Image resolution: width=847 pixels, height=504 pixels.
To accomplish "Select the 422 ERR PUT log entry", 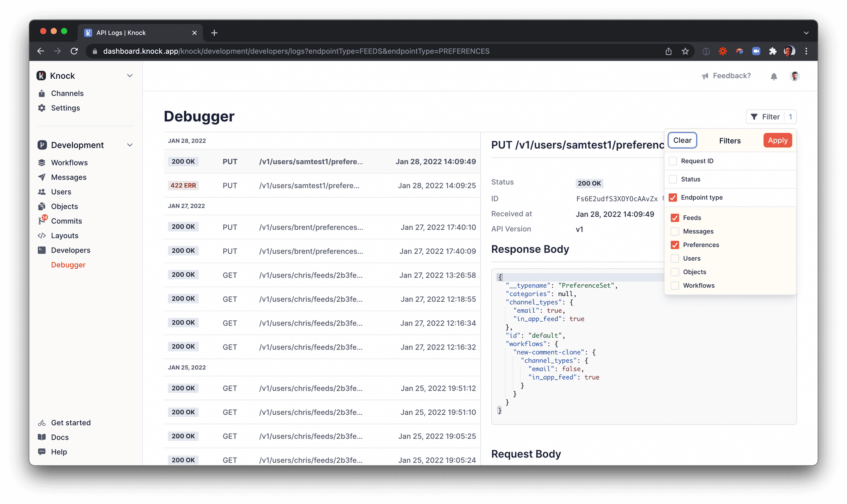I will coord(322,185).
